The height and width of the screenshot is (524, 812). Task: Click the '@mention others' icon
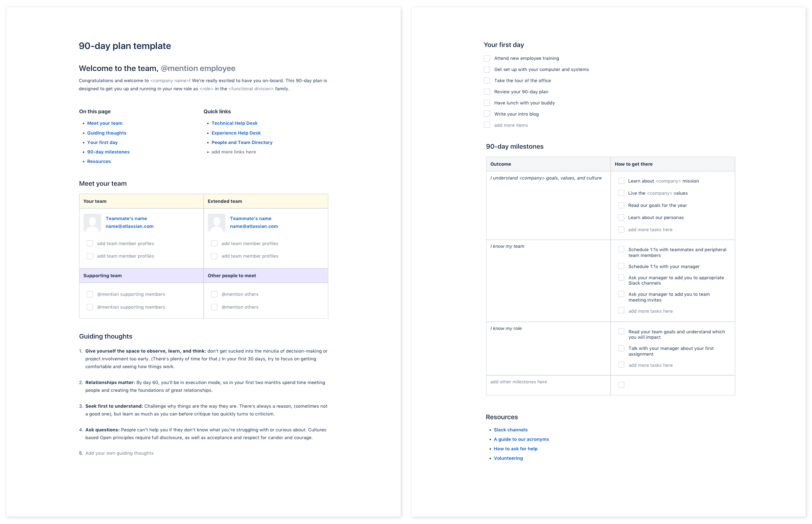(213, 294)
